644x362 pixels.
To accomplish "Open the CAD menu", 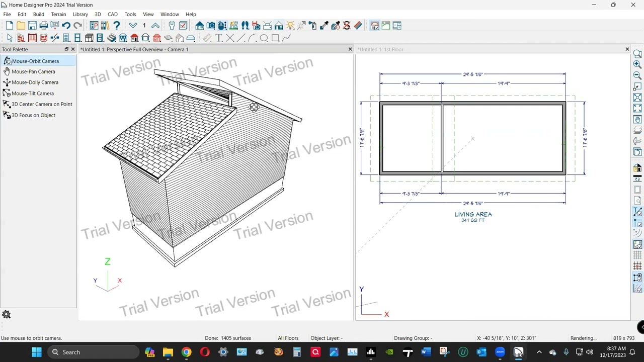I will click(113, 14).
